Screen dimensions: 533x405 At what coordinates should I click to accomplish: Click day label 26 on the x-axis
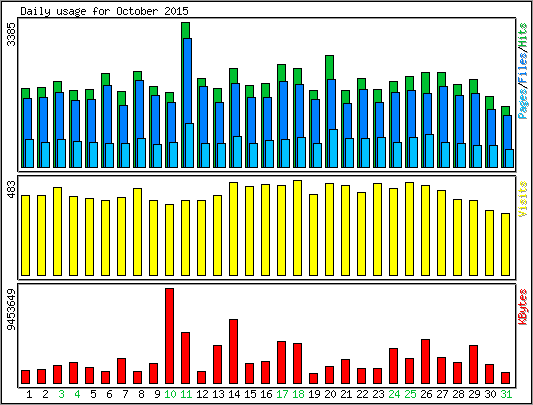coord(426,394)
